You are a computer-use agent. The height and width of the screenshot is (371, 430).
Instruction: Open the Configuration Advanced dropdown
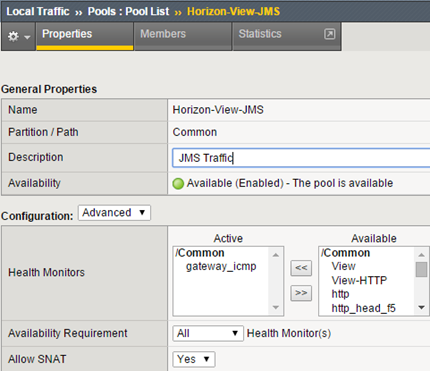[114, 213]
